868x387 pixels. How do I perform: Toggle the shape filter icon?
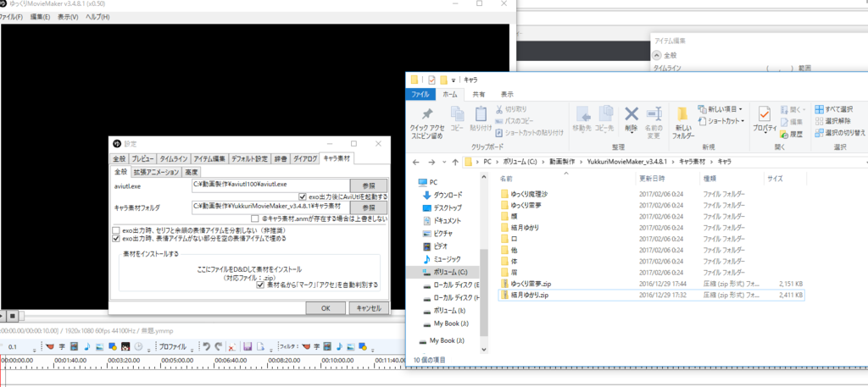(x=363, y=346)
